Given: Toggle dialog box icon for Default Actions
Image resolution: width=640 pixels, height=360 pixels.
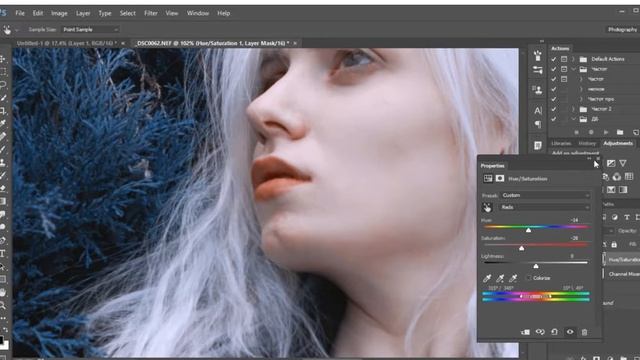Looking at the screenshot, I should pyautogui.click(x=564, y=59).
